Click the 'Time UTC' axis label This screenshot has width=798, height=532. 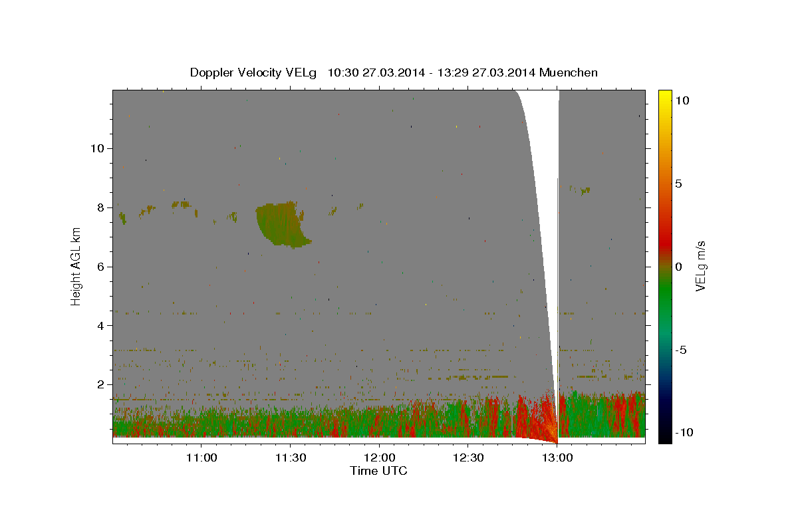[x=378, y=471]
